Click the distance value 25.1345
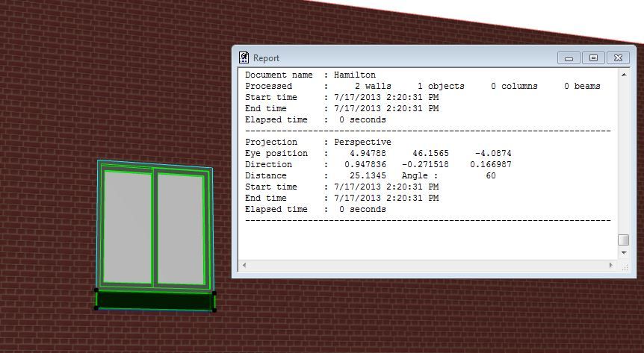 pos(368,175)
